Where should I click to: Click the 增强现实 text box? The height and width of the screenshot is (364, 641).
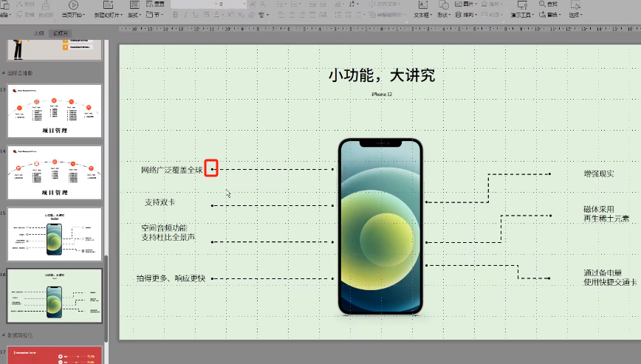click(x=599, y=174)
